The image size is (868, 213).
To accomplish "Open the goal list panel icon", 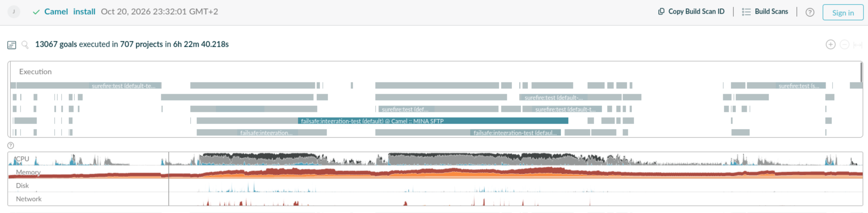I will (12, 45).
